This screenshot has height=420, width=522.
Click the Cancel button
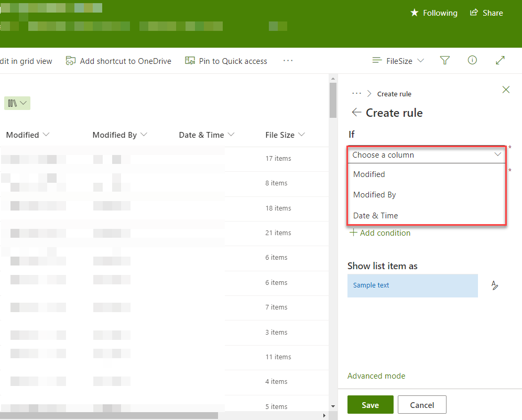(422, 405)
